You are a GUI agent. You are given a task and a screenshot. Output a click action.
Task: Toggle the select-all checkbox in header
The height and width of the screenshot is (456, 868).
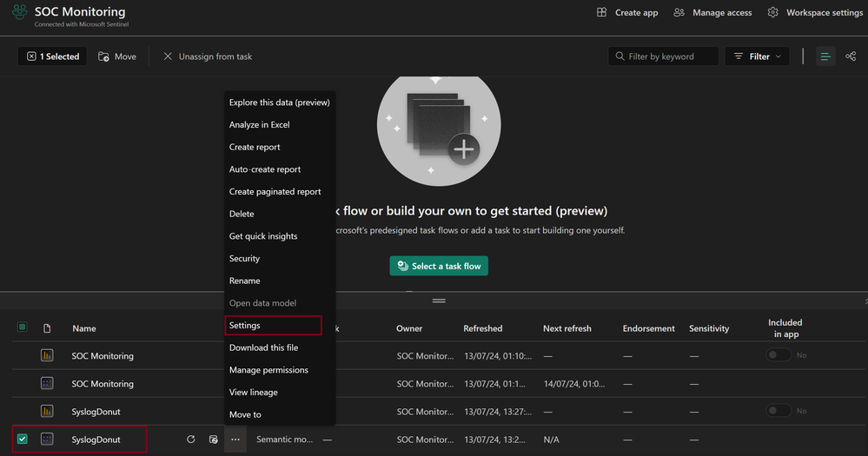point(23,327)
